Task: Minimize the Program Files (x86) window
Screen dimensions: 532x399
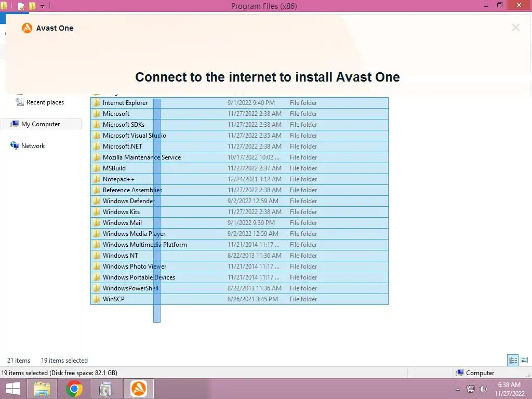Action: (486, 6)
